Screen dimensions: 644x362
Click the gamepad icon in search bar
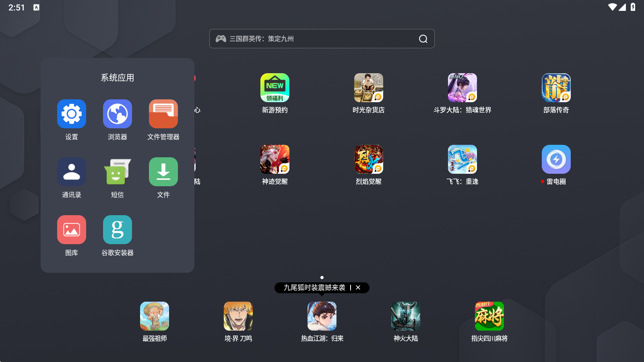pos(221,39)
